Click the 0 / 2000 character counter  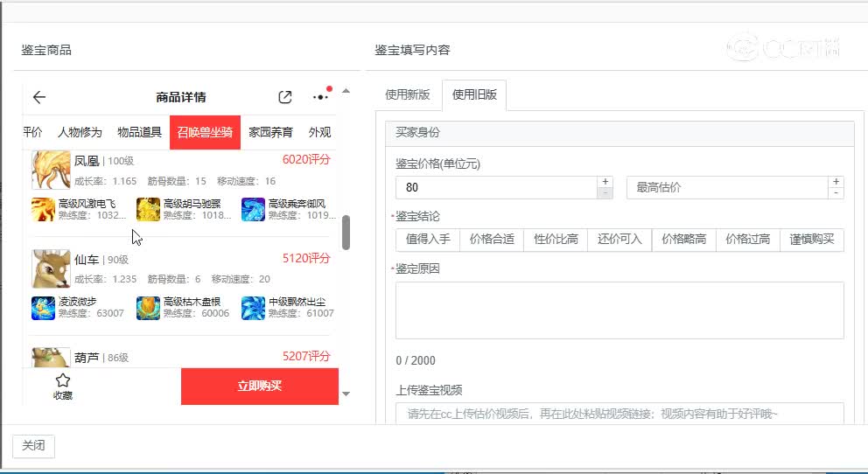(x=415, y=360)
